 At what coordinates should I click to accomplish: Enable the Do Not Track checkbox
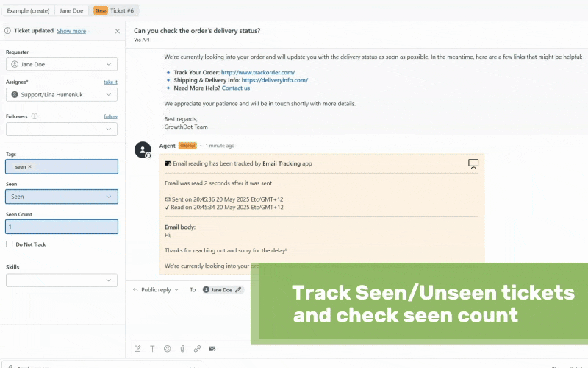[x=10, y=244]
